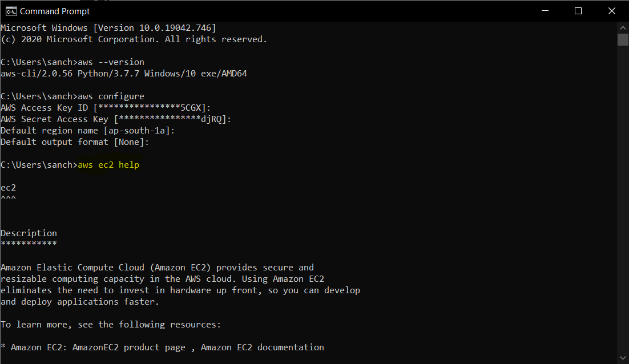The height and width of the screenshot is (364, 629).
Task: Click the 'ec2' output text below the prompt
Action: (x=8, y=187)
